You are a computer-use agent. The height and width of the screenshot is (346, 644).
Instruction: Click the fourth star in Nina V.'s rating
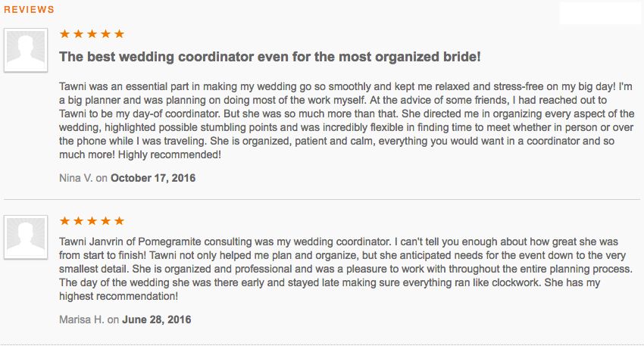tap(105, 33)
